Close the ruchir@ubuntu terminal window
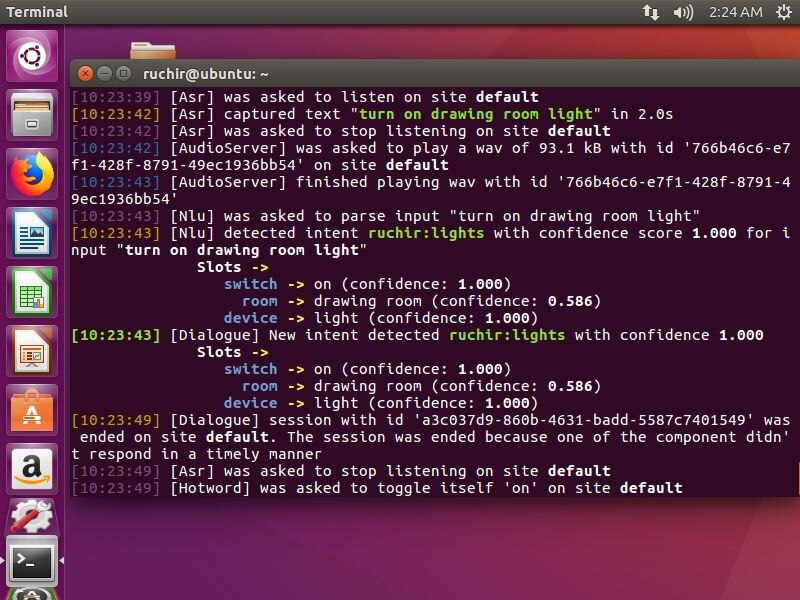800x600 pixels. click(85, 73)
